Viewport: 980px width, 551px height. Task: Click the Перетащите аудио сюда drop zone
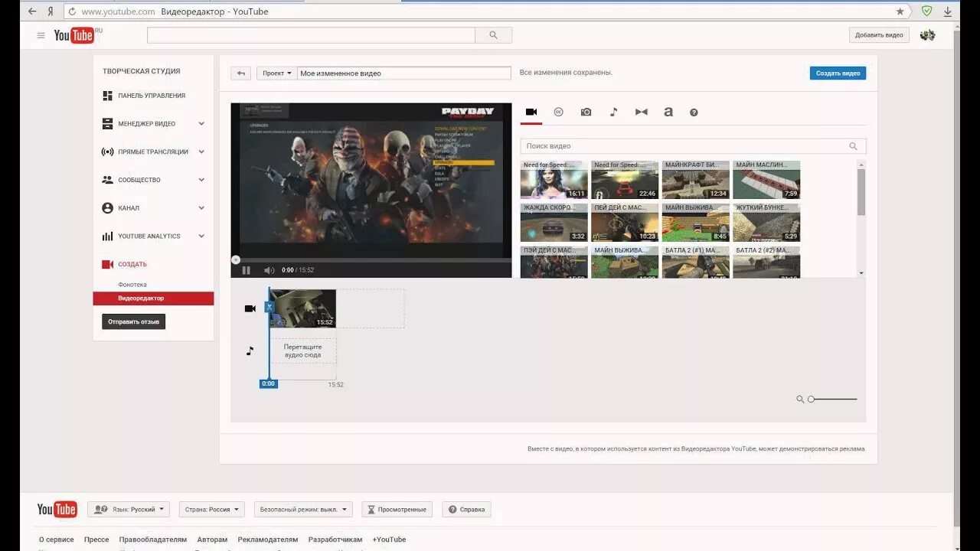click(x=302, y=351)
